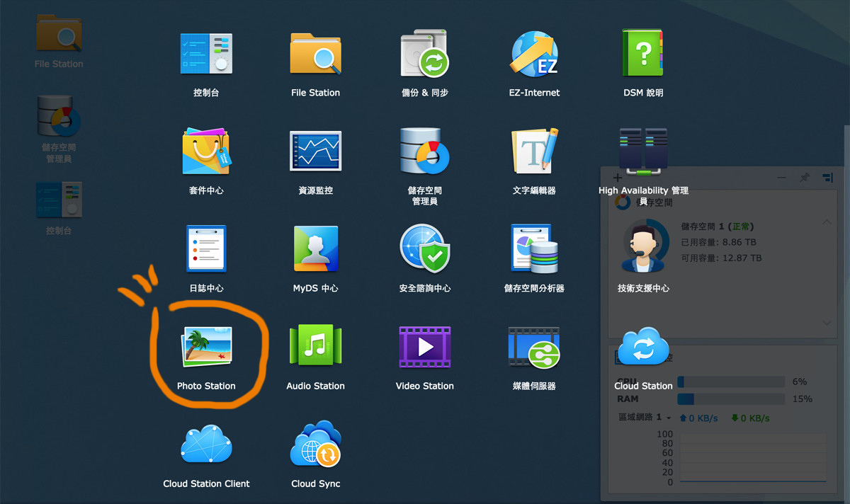Image resolution: width=850 pixels, height=504 pixels.
Task: Expand storage widget with down chevron
Action: tap(826, 323)
